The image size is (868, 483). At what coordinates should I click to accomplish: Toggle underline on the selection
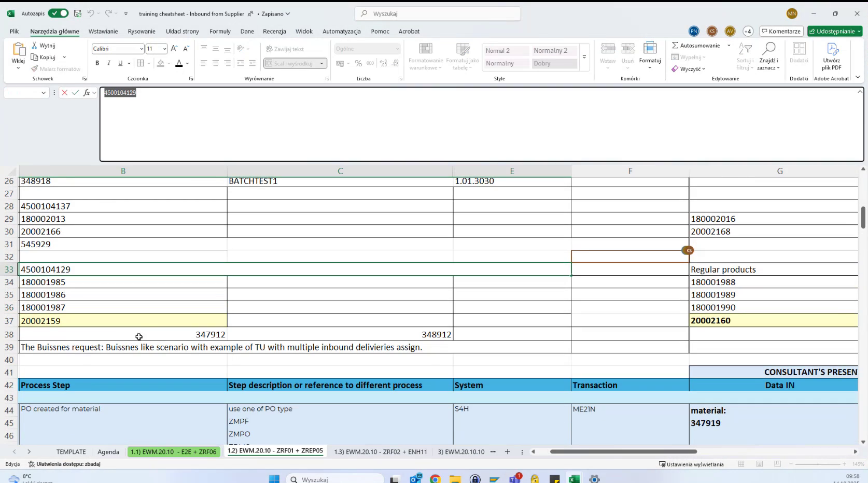coord(120,63)
